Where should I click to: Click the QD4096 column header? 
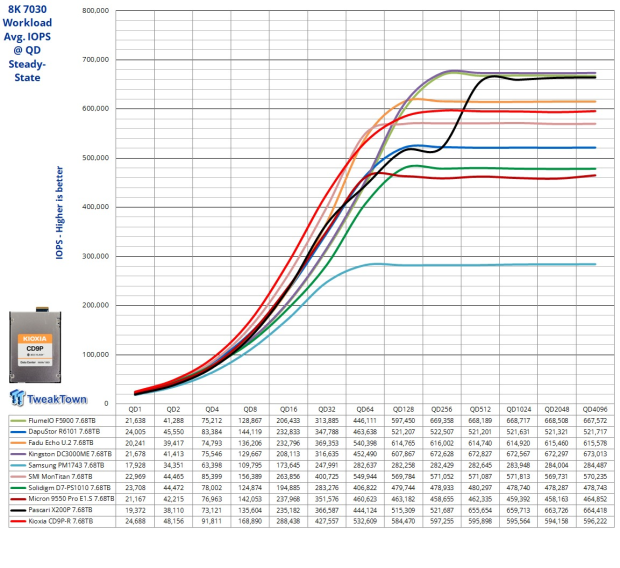(595, 409)
